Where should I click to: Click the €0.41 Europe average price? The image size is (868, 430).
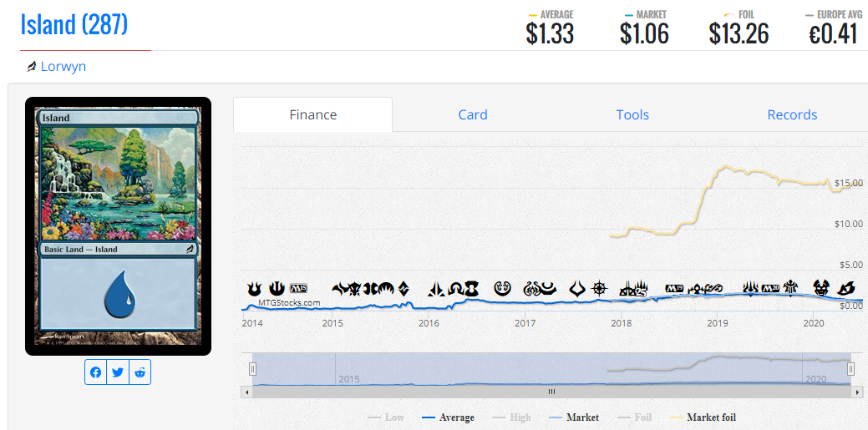click(x=833, y=34)
